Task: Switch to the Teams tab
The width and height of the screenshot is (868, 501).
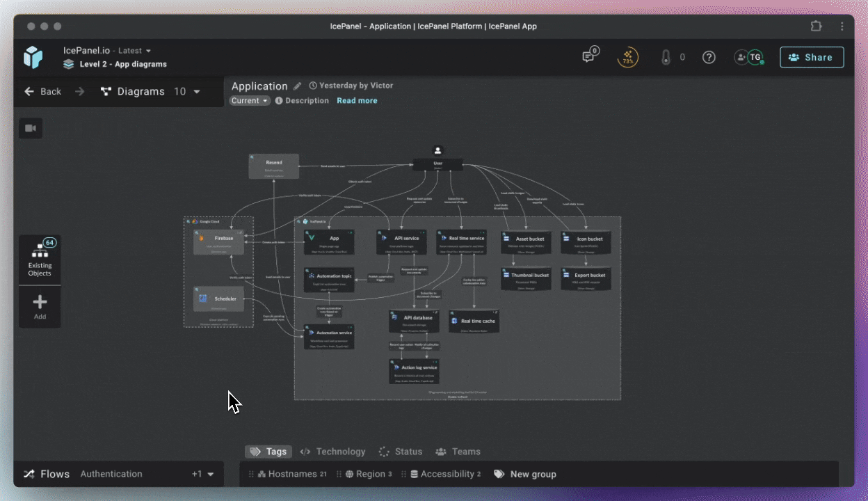Action: (x=458, y=452)
